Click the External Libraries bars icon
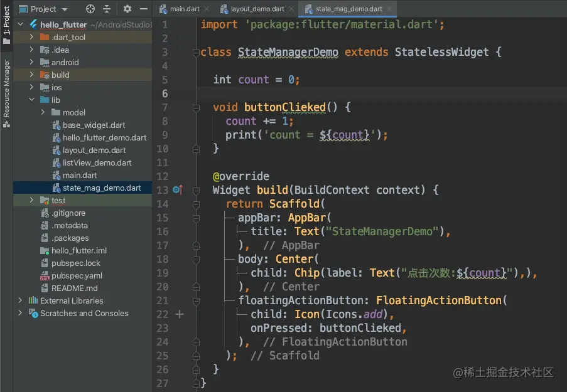The height and width of the screenshot is (392, 567). (x=33, y=300)
